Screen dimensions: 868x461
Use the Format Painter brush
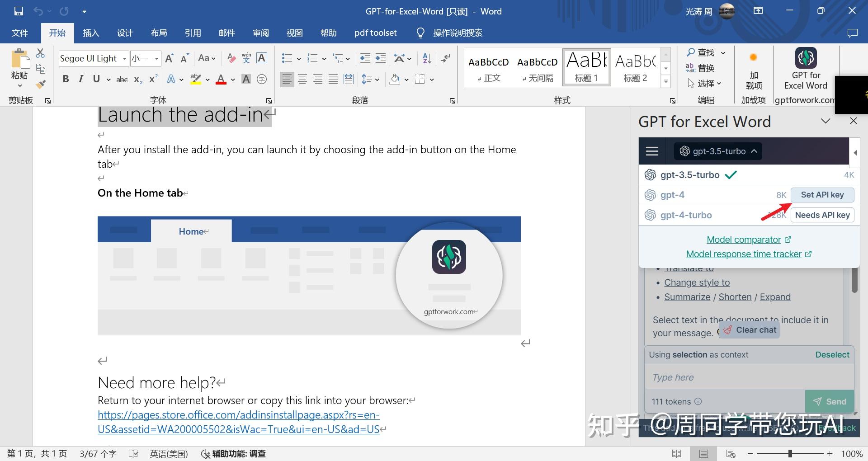click(41, 84)
